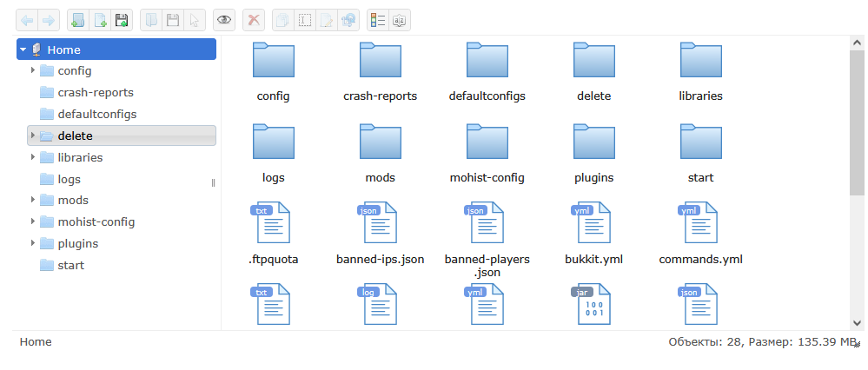Click the bukkit.yml file name

tap(594, 259)
